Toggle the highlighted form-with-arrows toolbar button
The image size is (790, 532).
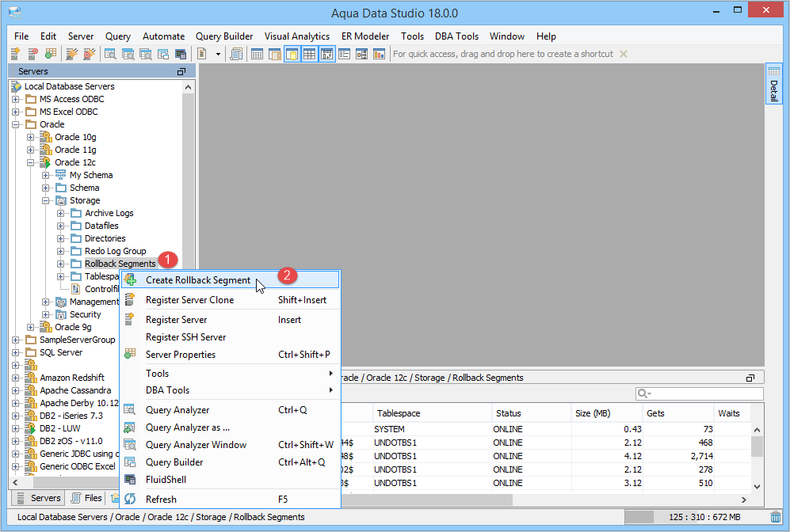pos(327,54)
